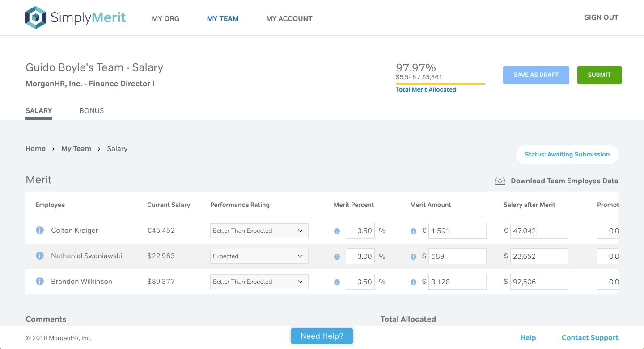
Task: Open Colton Kreiger's Performance Rating dropdown
Action: point(259,231)
